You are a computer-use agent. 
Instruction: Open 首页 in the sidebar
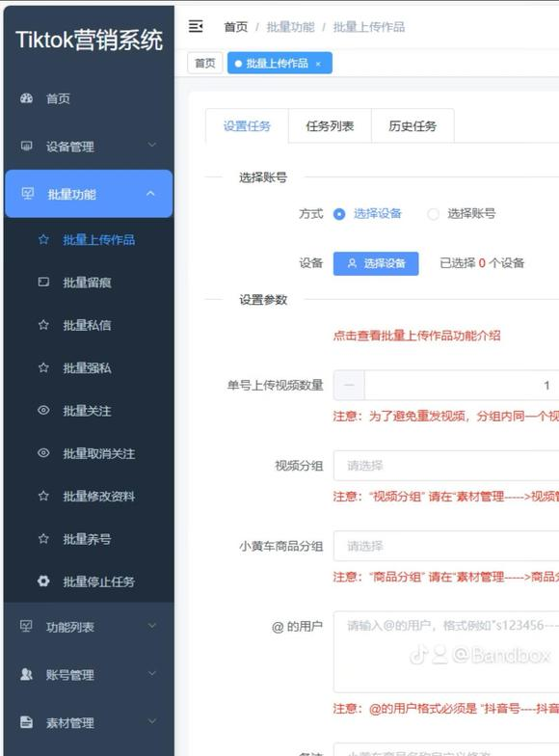[x=89, y=98]
